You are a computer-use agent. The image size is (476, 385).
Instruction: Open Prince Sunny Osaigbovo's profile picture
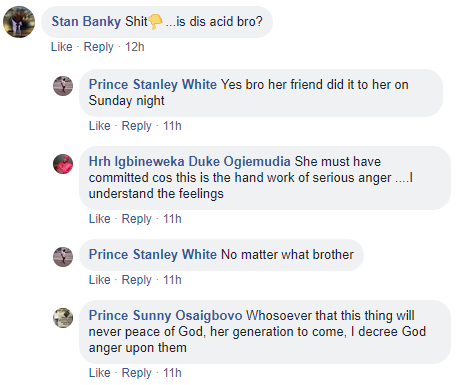63,318
